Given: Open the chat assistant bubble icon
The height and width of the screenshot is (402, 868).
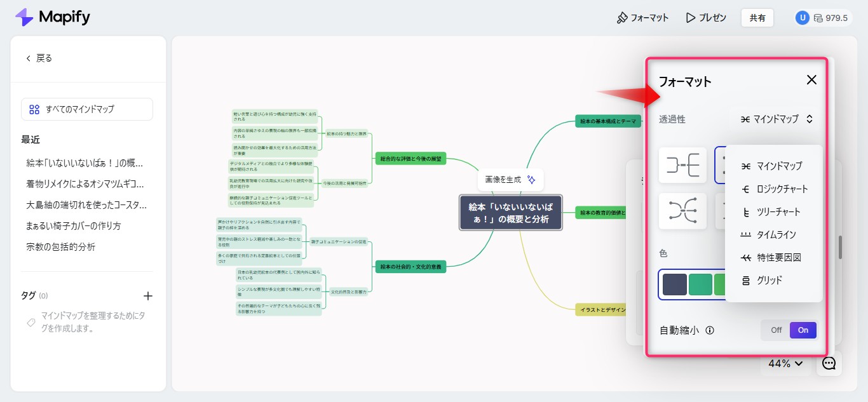Looking at the screenshot, I should point(829,363).
